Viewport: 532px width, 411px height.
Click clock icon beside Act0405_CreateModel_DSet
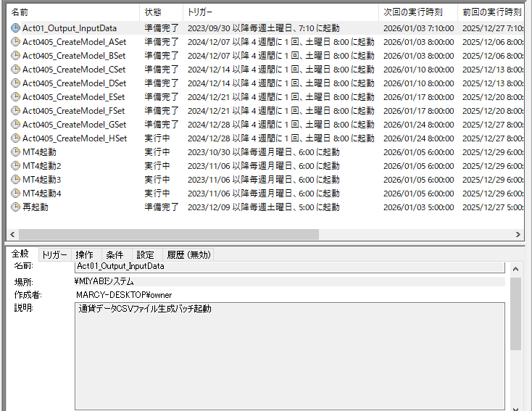pos(15,83)
